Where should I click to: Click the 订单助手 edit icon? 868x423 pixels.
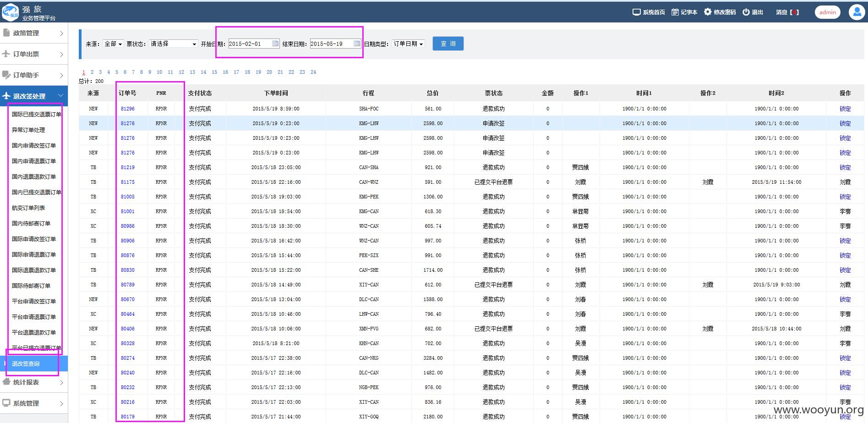coord(6,75)
